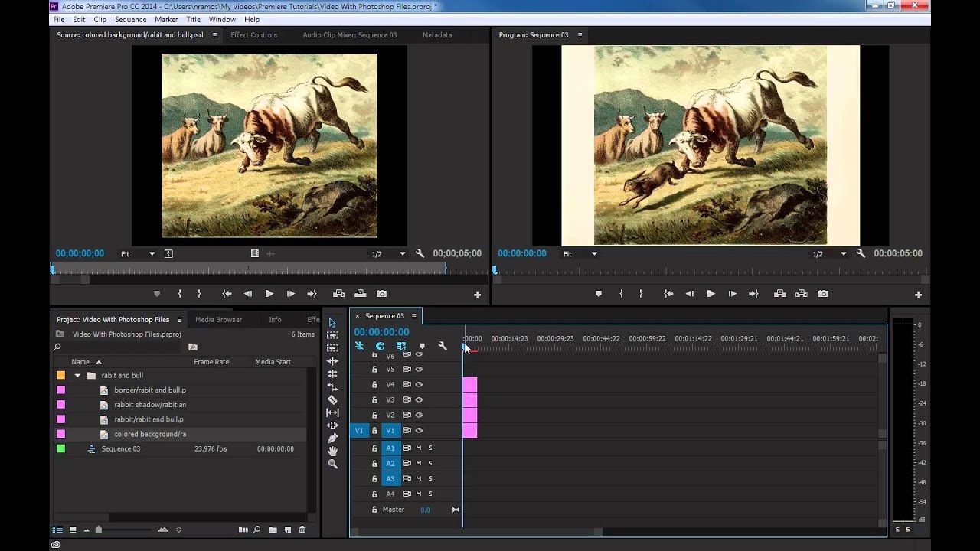Click the Find magnifier in Project panel
980x551 pixels.
[257, 530]
